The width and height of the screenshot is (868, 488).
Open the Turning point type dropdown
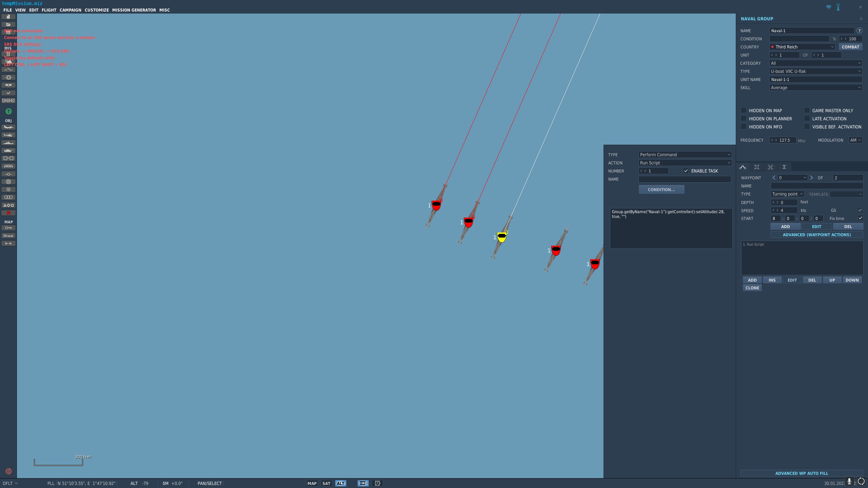[x=787, y=194]
